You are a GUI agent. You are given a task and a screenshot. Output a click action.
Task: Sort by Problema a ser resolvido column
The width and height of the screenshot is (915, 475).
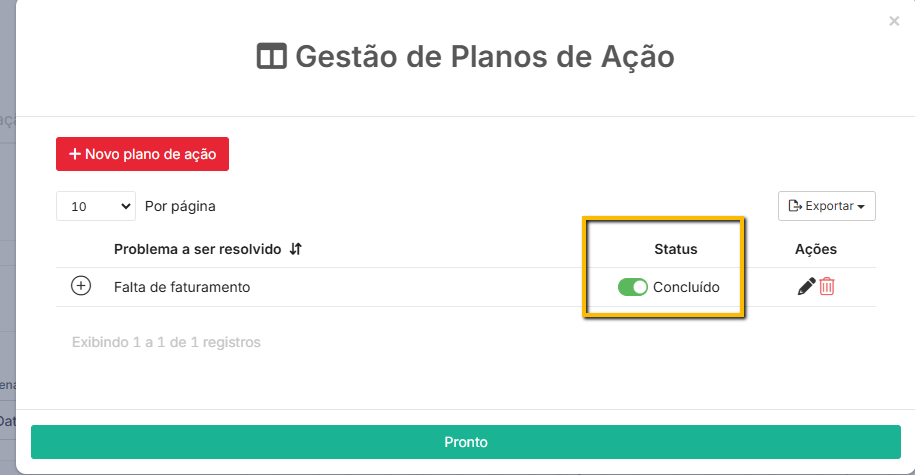point(197,249)
